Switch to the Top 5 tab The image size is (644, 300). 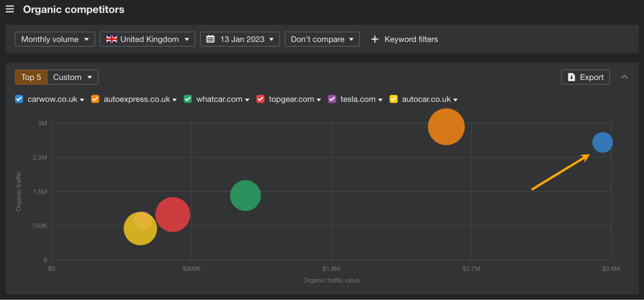click(x=31, y=77)
